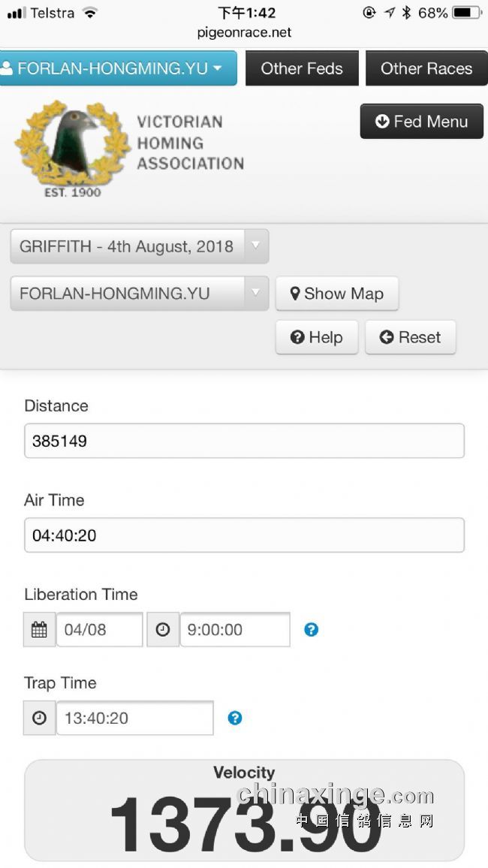488x868 pixels.
Task: Click the calendar icon beside liberation date
Action: tap(39, 629)
